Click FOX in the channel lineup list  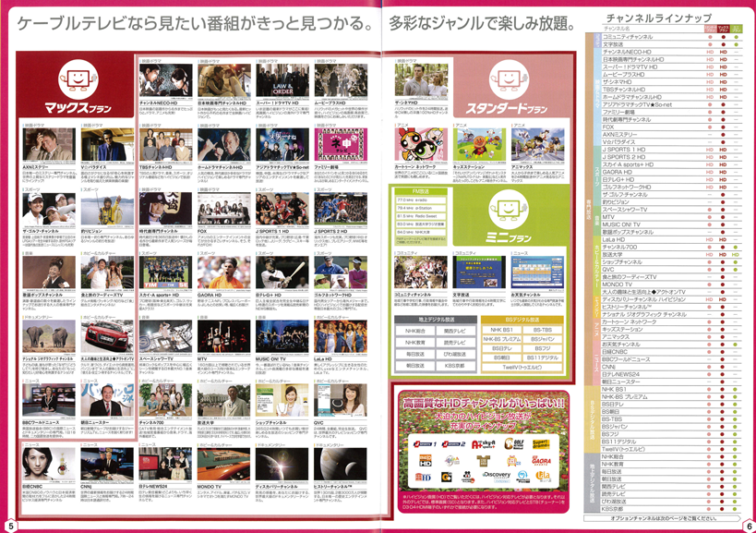pyautogui.click(x=608, y=127)
